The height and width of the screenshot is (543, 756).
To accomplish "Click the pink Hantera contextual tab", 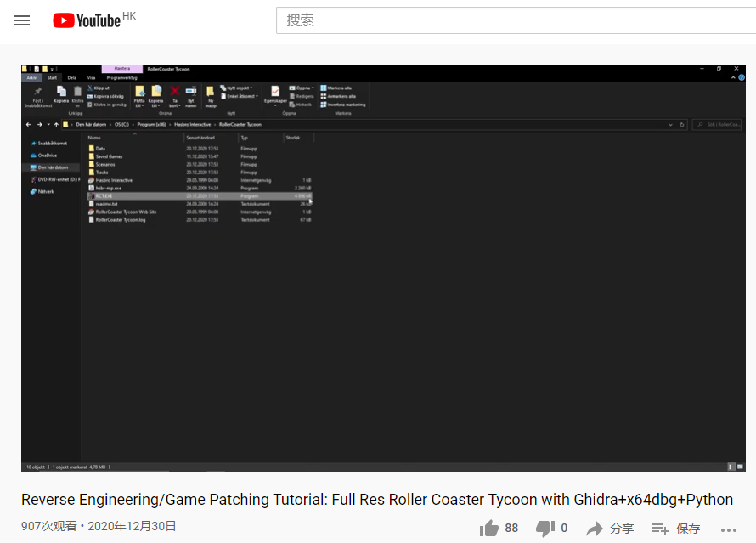I will pyautogui.click(x=122, y=69).
